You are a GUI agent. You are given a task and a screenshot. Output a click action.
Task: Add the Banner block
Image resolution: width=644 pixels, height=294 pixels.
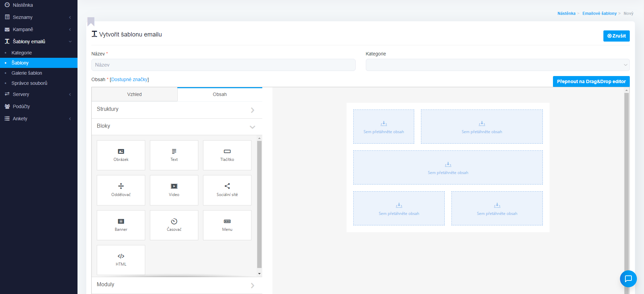121,225
